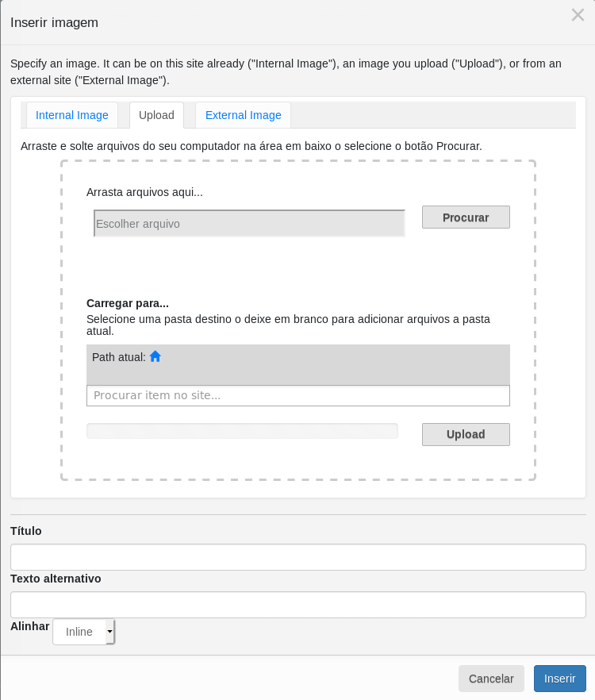Focus the Texto alternativo input

coord(297,605)
